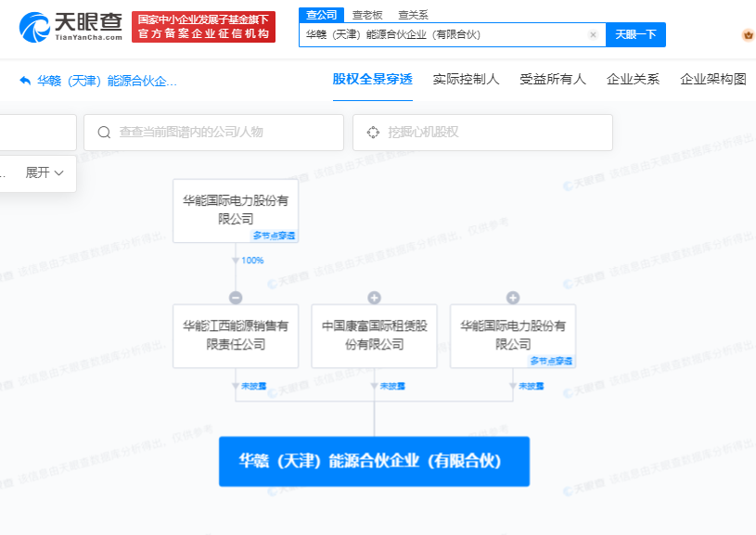Switch to the 查关系 search tab
This screenshot has height=535, width=756.
click(411, 15)
